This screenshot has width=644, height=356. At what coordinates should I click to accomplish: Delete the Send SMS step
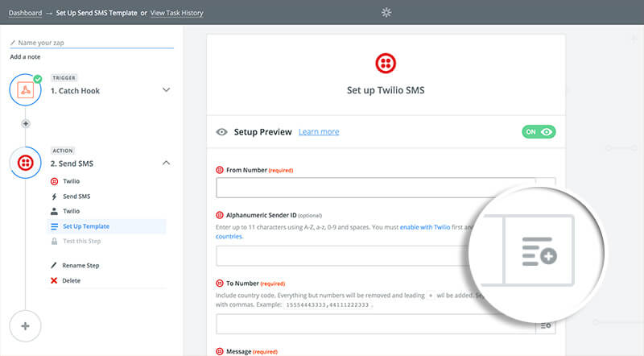[71, 281]
